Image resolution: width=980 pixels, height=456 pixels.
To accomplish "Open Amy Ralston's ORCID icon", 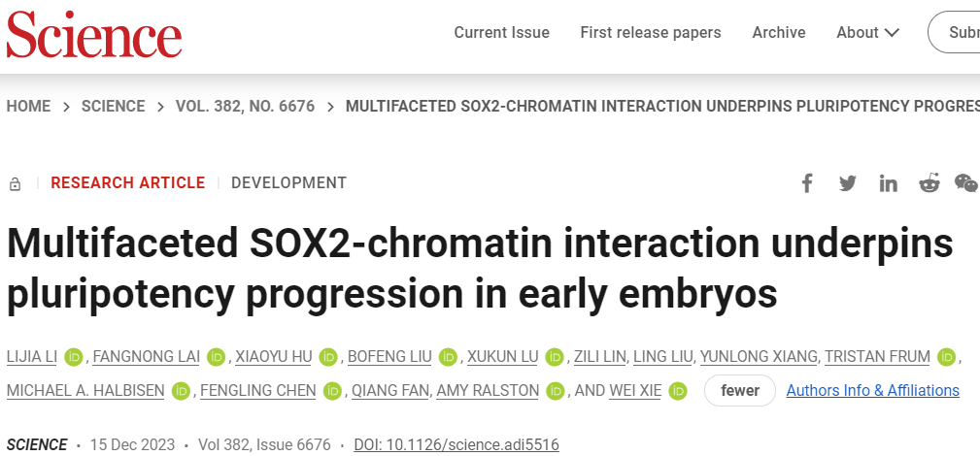I will 557,391.
